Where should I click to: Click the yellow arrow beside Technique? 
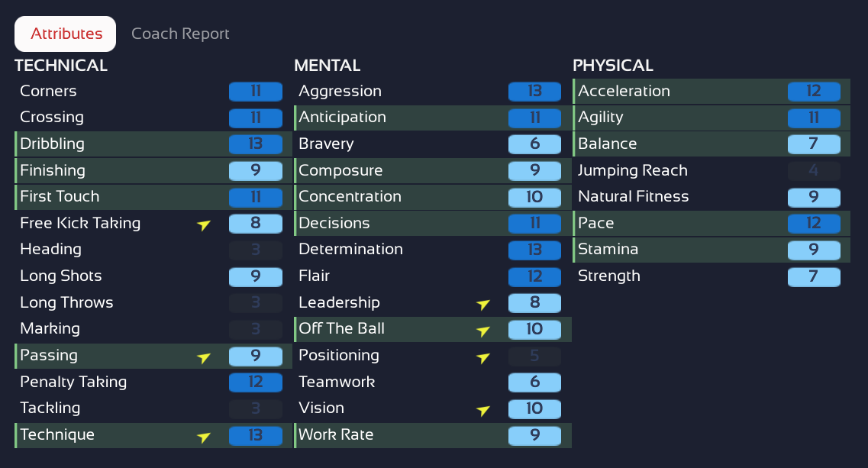(203, 437)
